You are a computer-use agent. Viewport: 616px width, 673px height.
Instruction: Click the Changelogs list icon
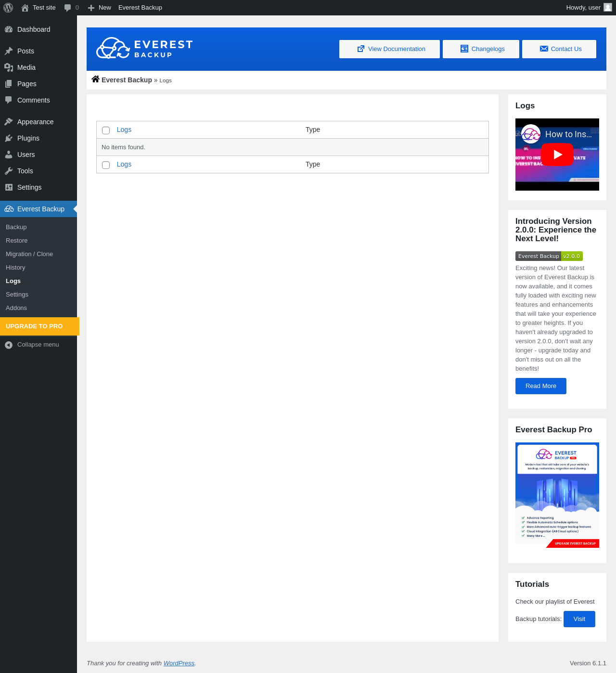464,49
